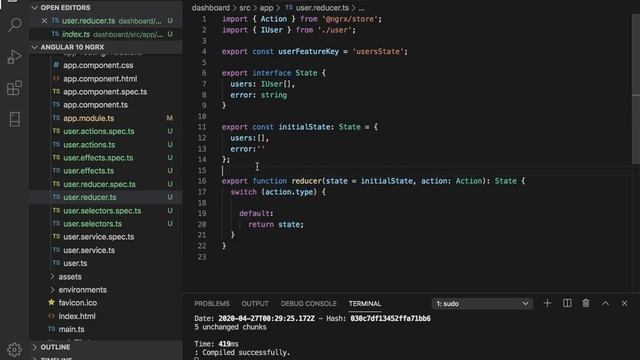Switch to the Problems tab
Viewport: 640px width, 360px height.
(212, 304)
